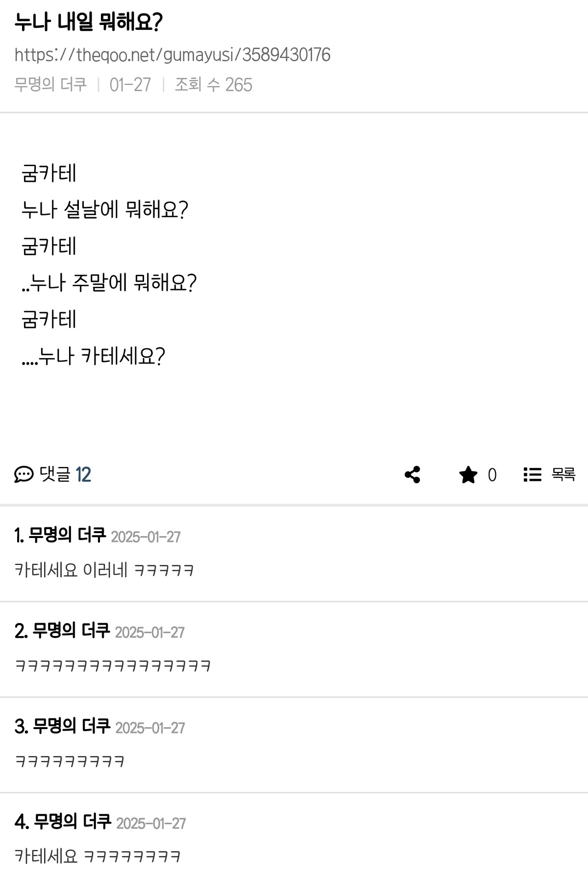The height and width of the screenshot is (881, 588).
Task: Click the view count 조회 수 265
Action: (214, 85)
